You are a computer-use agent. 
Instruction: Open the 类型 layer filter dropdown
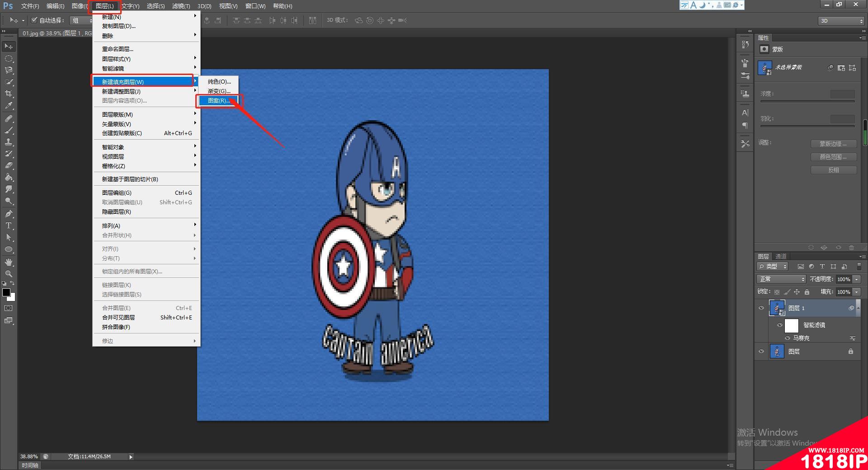773,267
